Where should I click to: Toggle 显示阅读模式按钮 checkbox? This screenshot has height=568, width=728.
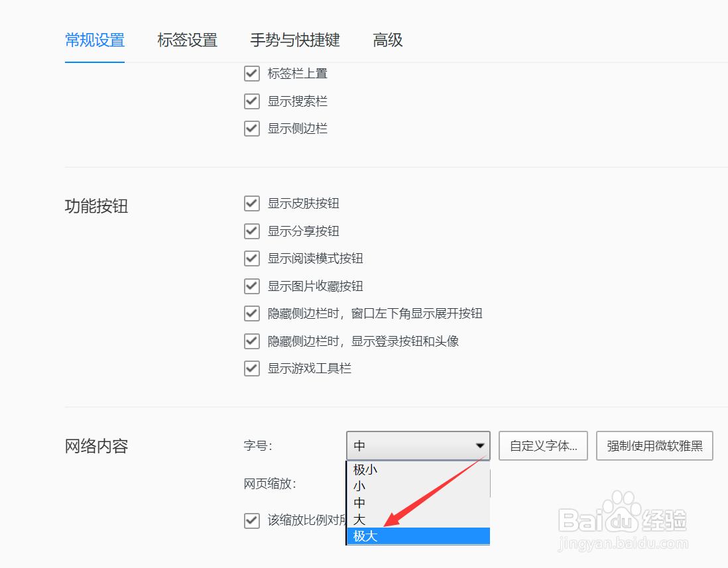[252, 258]
